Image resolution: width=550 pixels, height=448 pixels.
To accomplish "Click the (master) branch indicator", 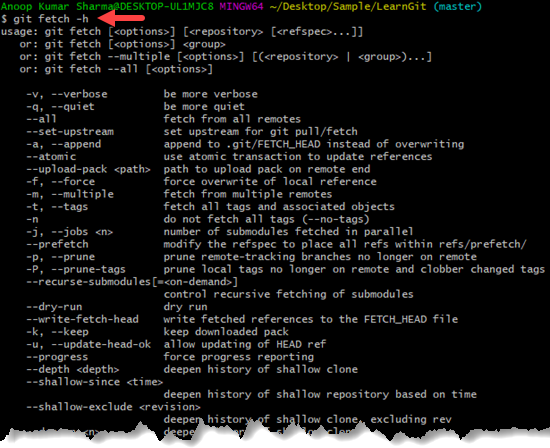I will [x=458, y=6].
